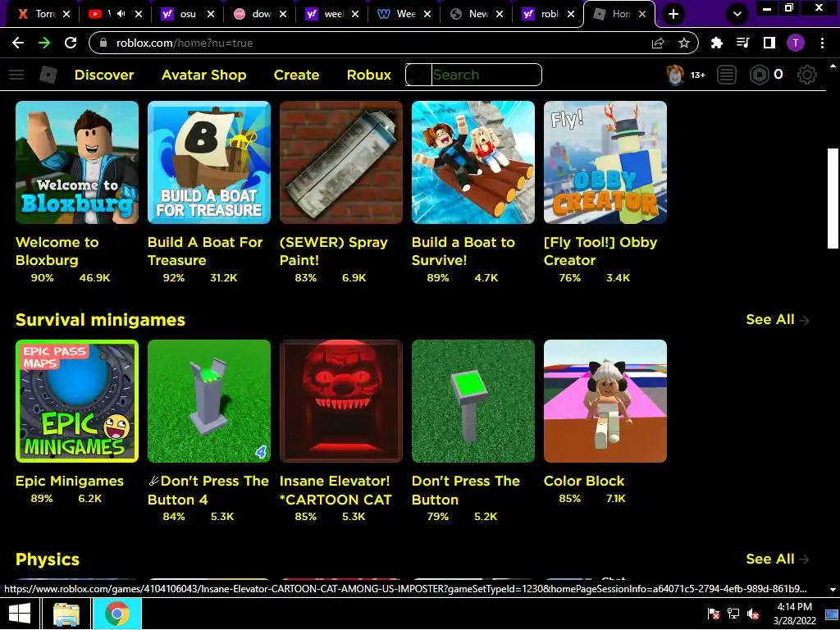Open a new browser tab
This screenshot has width=840, height=630.
tap(673, 14)
